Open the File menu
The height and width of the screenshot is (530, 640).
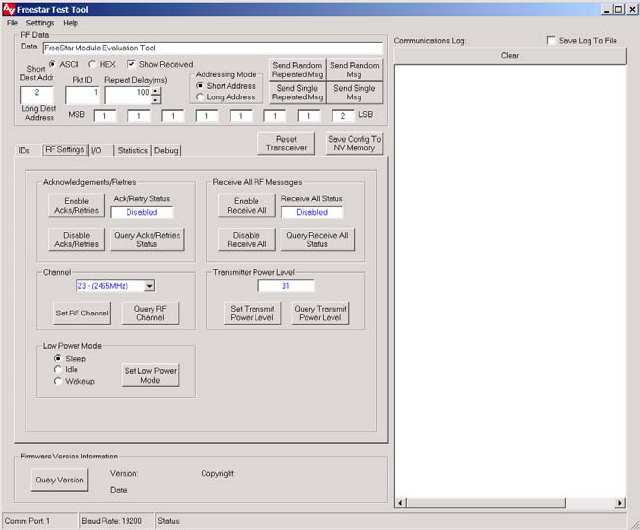(x=12, y=22)
